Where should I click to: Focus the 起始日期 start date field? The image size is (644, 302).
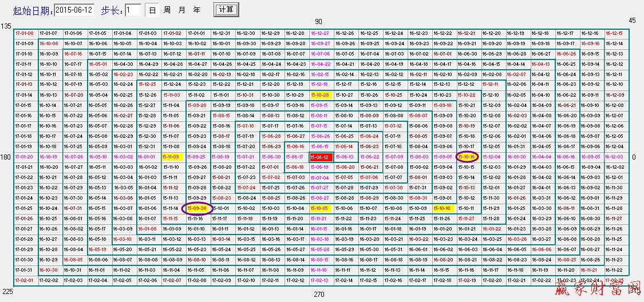[74, 10]
